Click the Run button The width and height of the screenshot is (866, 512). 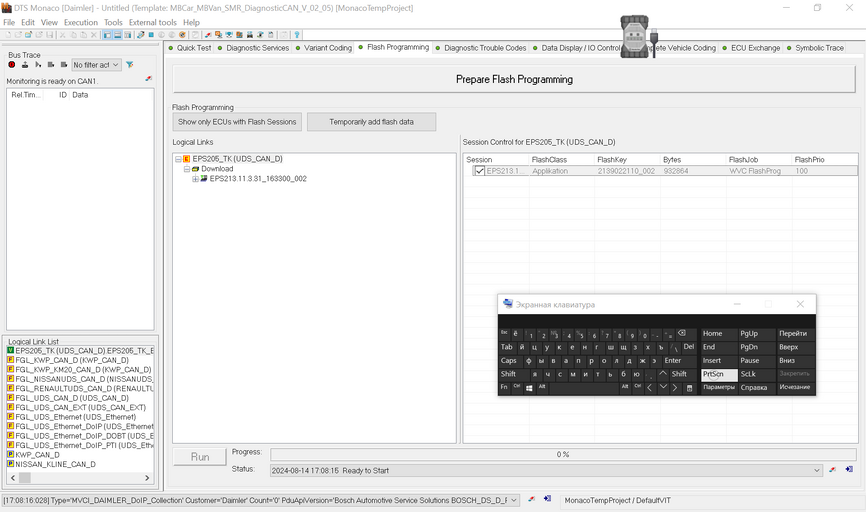pyautogui.click(x=200, y=457)
